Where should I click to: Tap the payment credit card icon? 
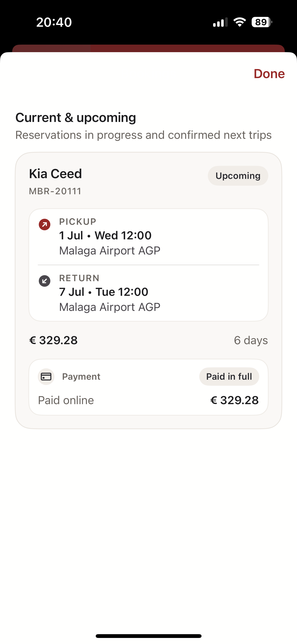coord(46,377)
